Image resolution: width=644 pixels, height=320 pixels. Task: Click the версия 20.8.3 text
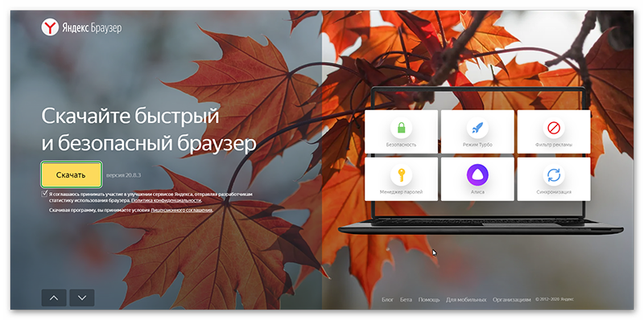point(124,175)
